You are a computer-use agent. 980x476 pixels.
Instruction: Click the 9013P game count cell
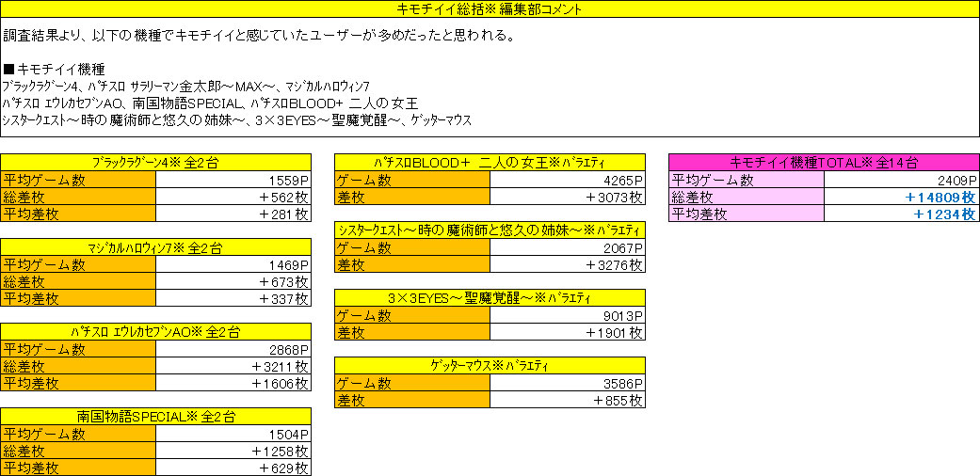568,315
